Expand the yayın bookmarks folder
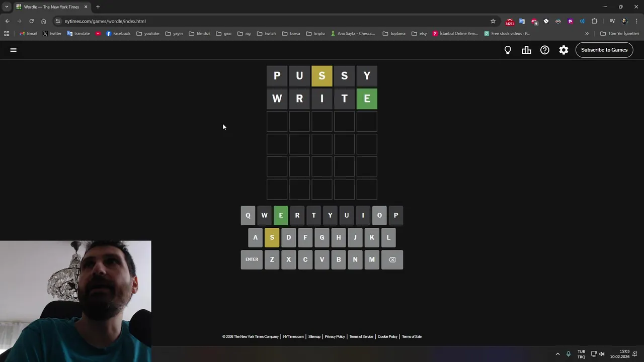644x362 pixels. tap(174, 34)
